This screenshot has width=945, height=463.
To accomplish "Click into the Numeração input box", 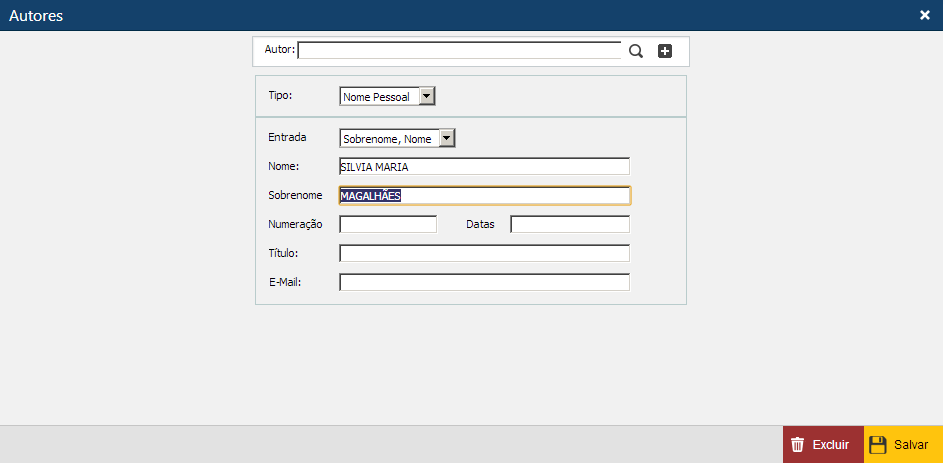I will coord(388,224).
